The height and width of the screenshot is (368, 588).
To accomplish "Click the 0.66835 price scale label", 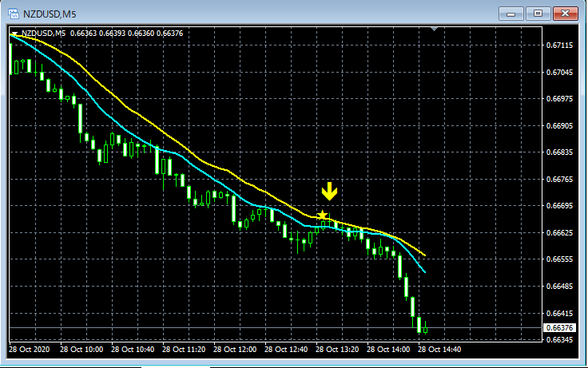I will coord(559,152).
